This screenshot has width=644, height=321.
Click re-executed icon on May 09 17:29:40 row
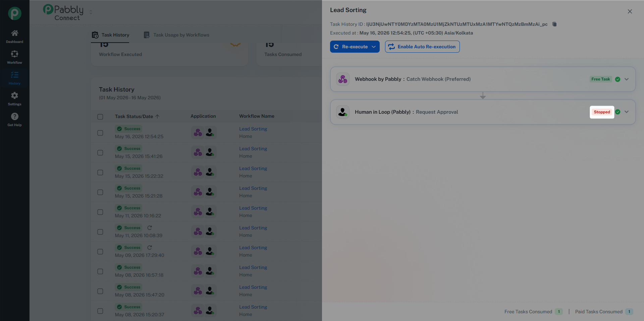click(150, 248)
